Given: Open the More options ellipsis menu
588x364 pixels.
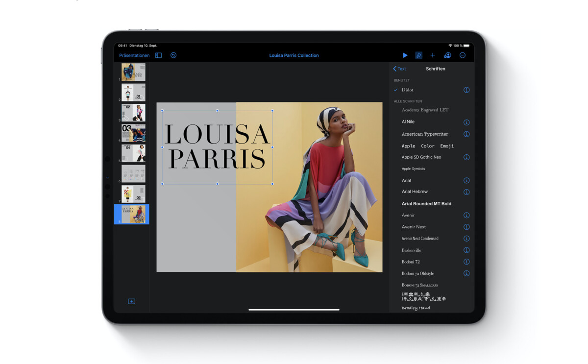Looking at the screenshot, I should tap(463, 55).
